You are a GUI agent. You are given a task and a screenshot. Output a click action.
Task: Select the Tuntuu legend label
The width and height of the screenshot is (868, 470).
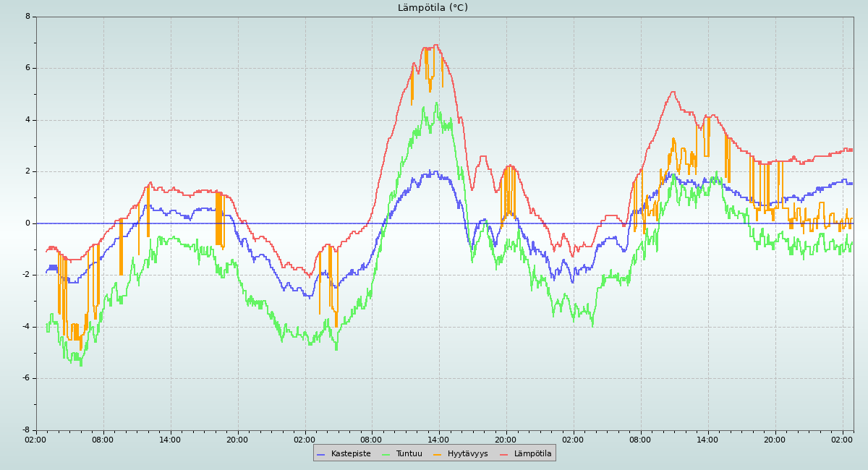coord(409,454)
